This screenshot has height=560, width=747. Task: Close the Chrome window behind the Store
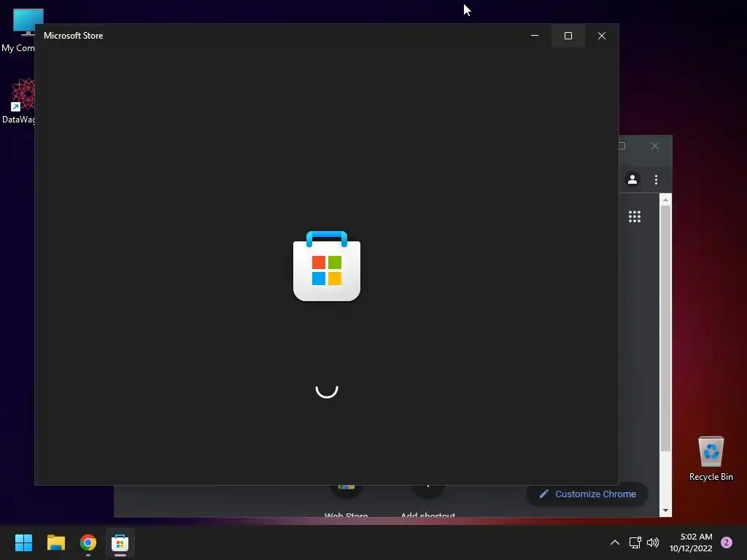pyautogui.click(x=655, y=146)
